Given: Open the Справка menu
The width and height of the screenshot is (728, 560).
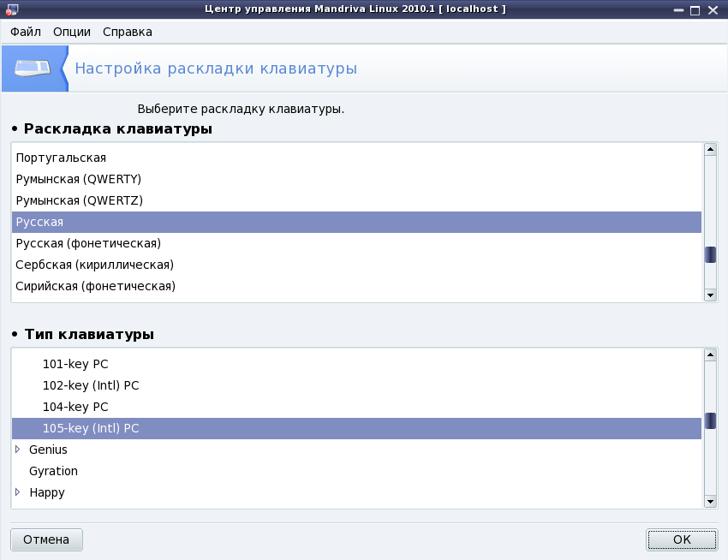Looking at the screenshot, I should (x=128, y=32).
